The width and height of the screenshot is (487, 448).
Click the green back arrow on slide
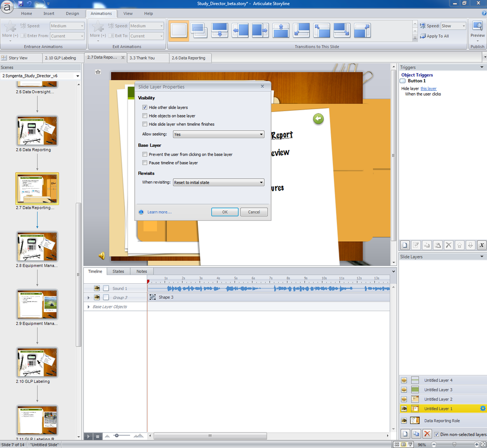pyautogui.click(x=318, y=118)
